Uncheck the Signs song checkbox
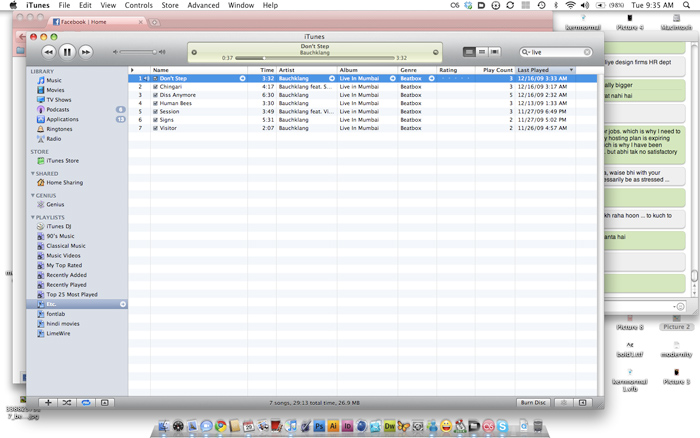The image size is (700, 438). pyautogui.click(x=155, y=120)
